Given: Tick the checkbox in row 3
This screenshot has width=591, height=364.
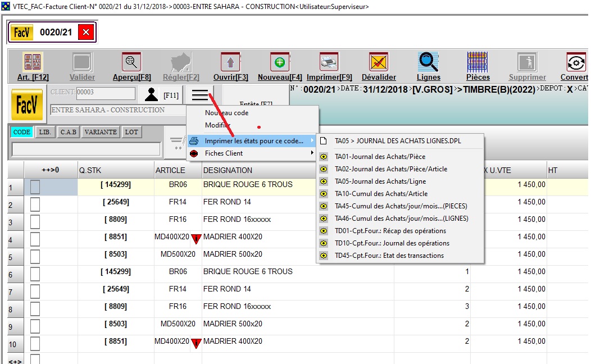Looking at the screenshot, I should [x=35, y=221].
